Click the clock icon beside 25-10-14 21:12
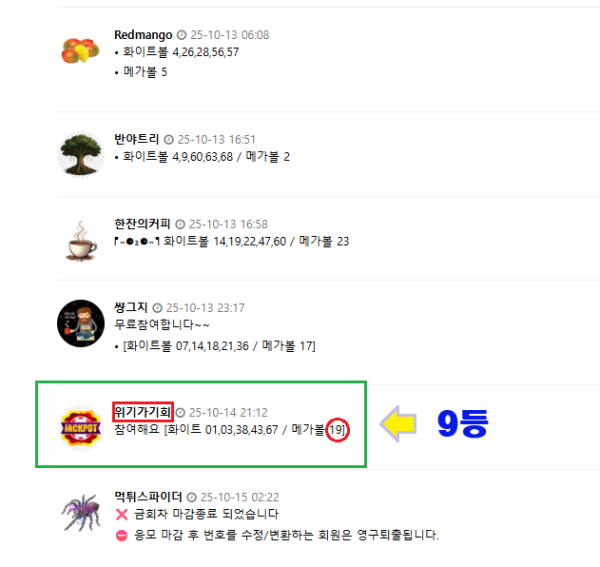600x567 pixels. (x=180, y=412)
